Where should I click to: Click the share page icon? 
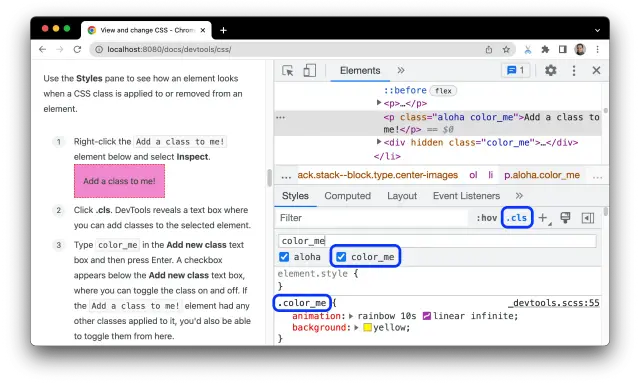tap(489, 49)
